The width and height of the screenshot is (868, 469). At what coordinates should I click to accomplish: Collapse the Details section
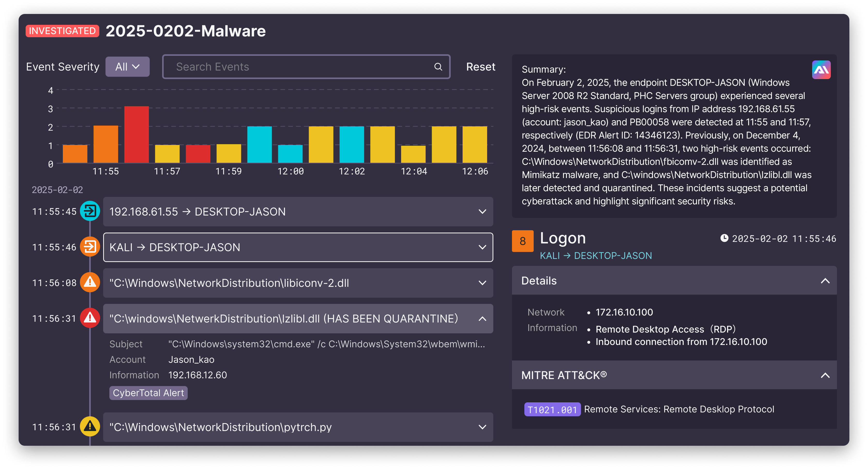point(825,281)
